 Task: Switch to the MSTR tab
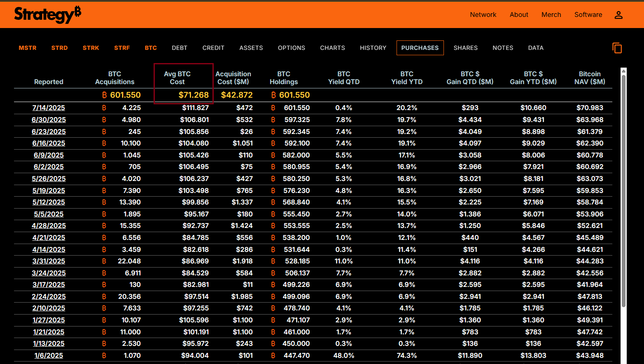click(x=28, y=48)
